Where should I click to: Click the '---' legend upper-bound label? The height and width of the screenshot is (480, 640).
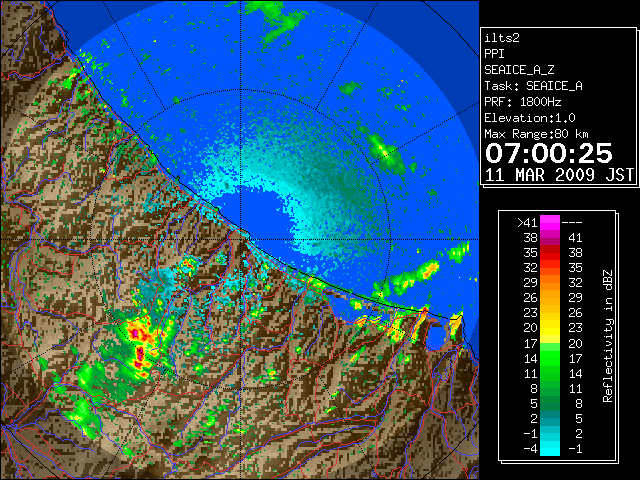coord(572,223)
